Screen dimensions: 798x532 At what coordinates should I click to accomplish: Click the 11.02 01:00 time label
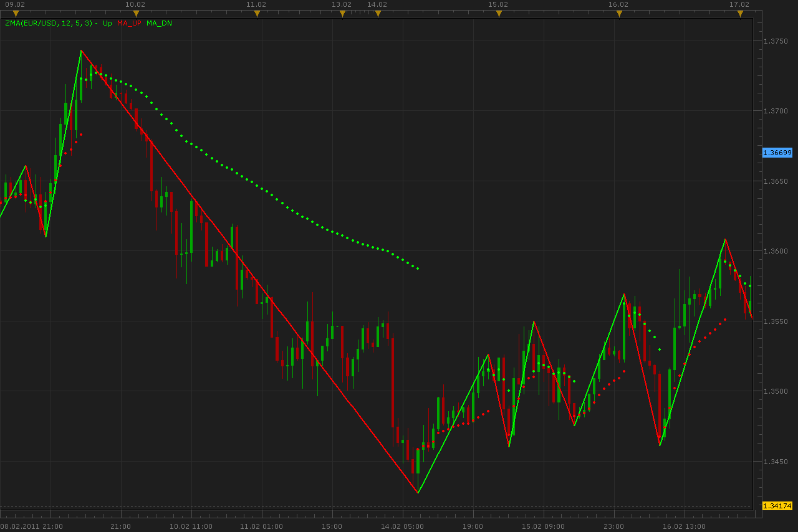click(261, 526)
